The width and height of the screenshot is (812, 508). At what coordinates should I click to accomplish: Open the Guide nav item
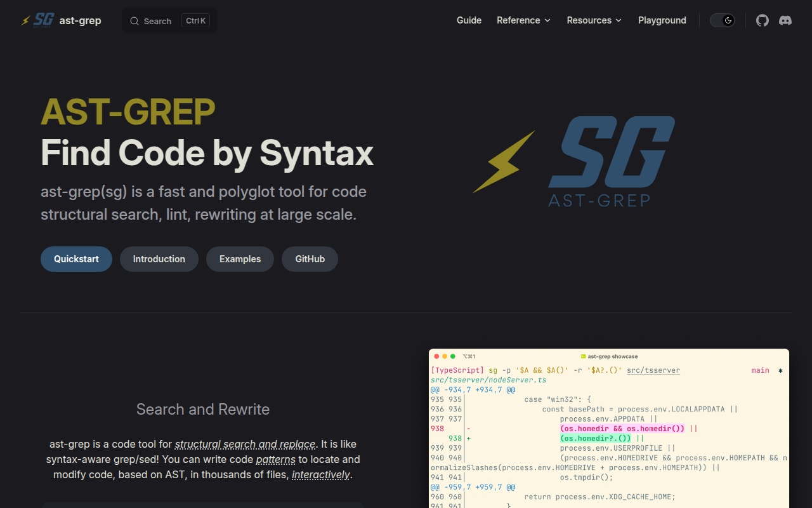pyautogui.click(x=469, y=20)
